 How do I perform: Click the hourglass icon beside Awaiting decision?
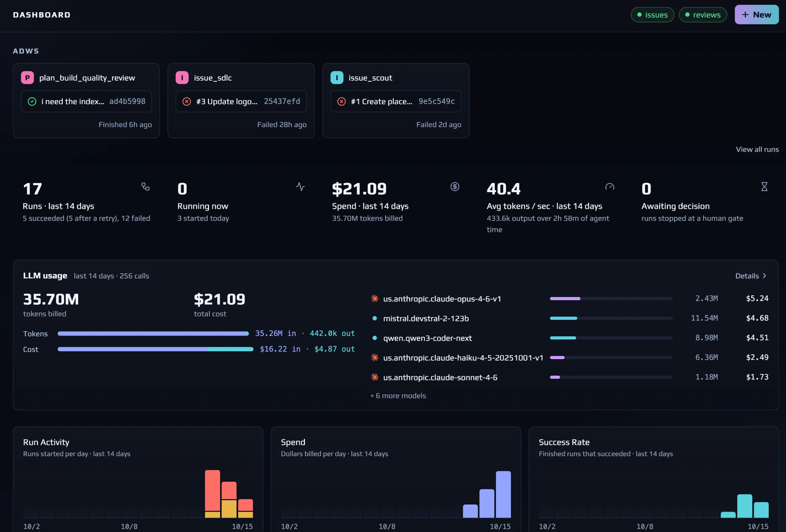764,187
